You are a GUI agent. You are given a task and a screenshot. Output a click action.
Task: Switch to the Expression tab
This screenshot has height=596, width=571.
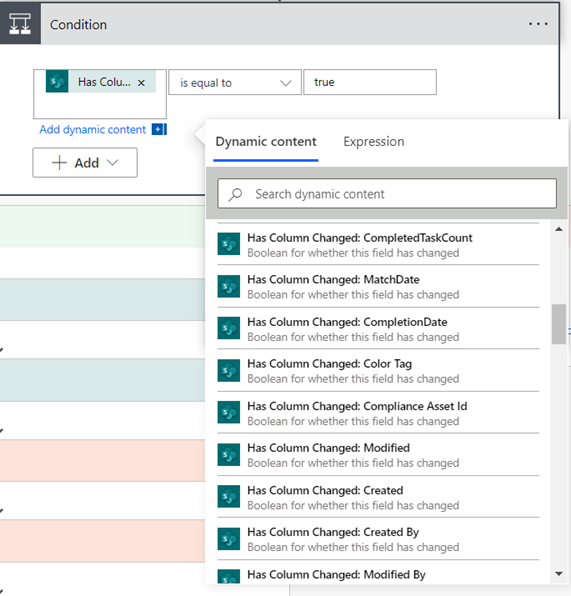pos(374,142)
